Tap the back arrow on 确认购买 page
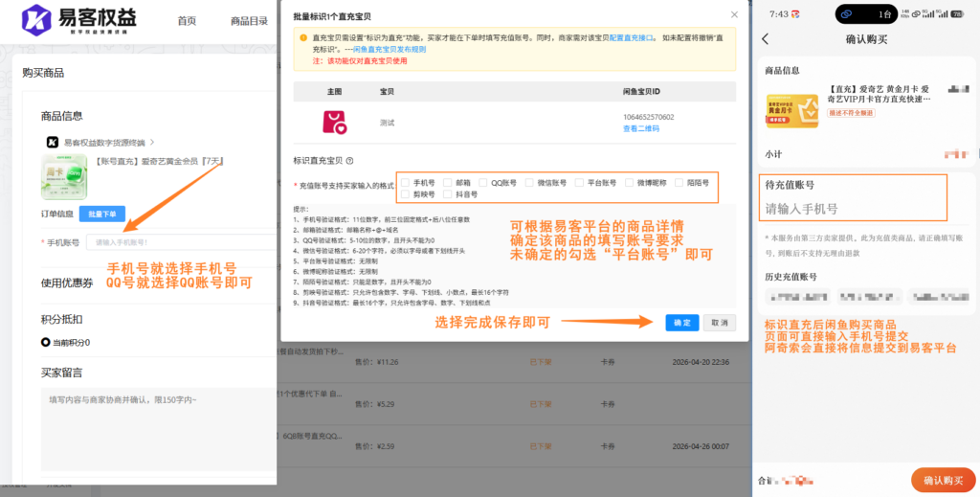980x497 pixels. 766,39
